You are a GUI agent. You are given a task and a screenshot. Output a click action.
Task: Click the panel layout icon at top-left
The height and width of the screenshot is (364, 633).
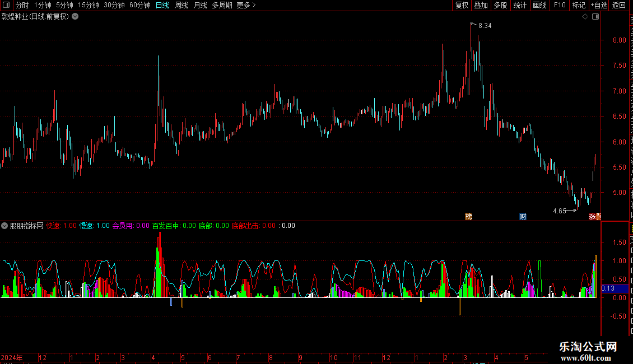(6, 5)
